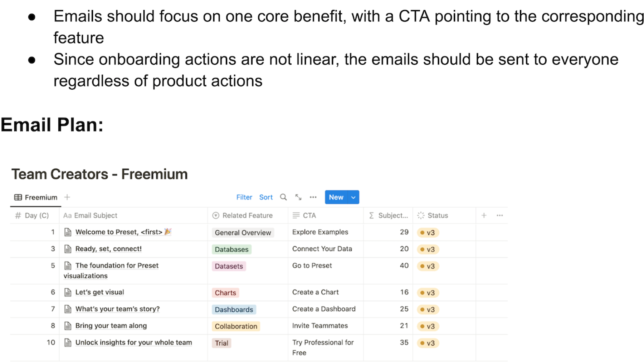The image size is (644, 362).
Task: Open the Related Feature column header menu
Action: tap(243, 215)
